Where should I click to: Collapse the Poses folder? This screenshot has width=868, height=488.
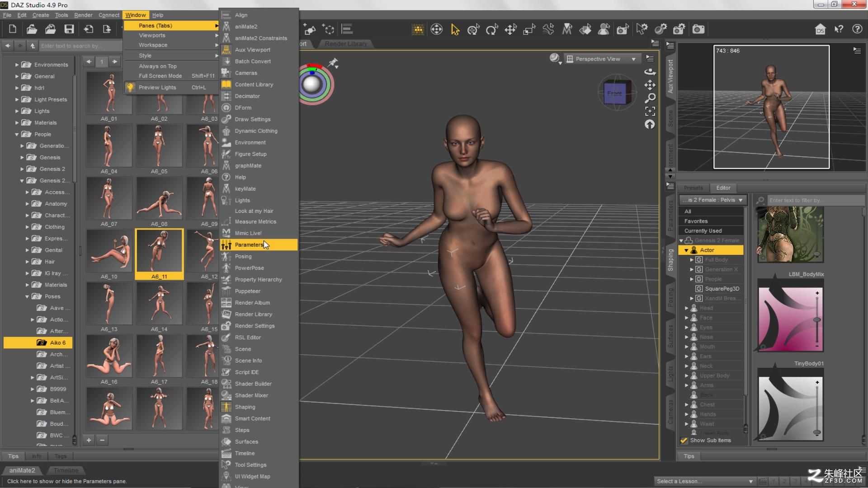(27, 297)
